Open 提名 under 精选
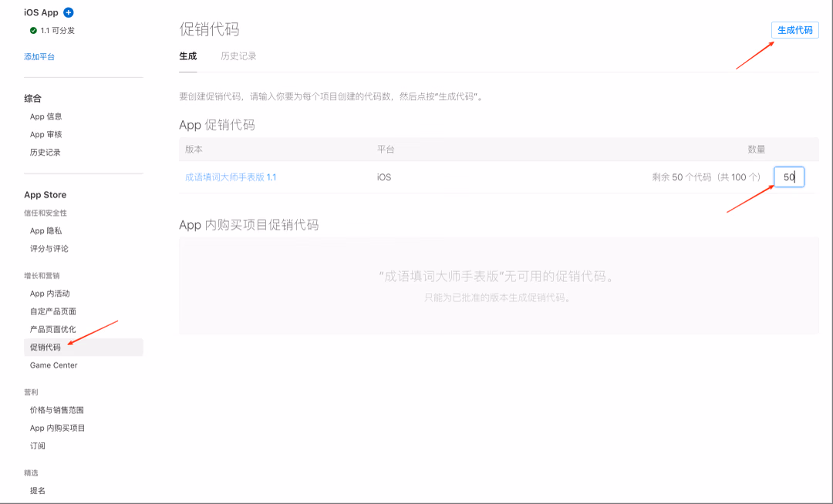 click(x=38, y=491)
